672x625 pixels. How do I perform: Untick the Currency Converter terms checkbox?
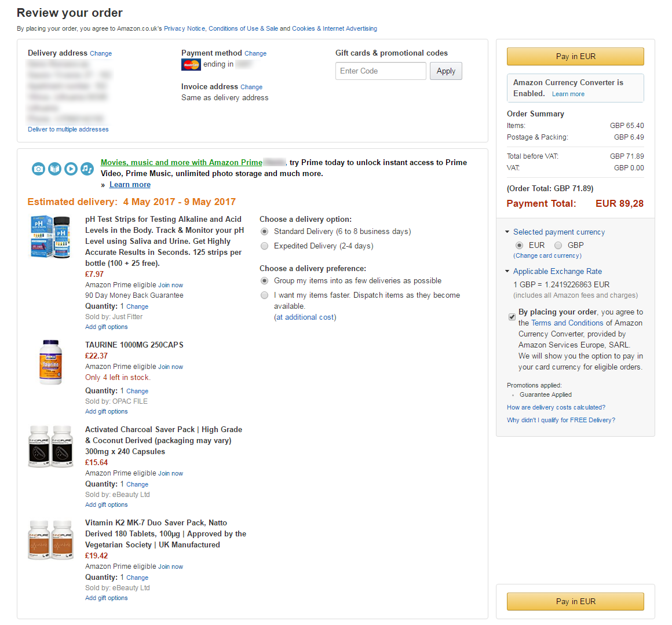512,317
